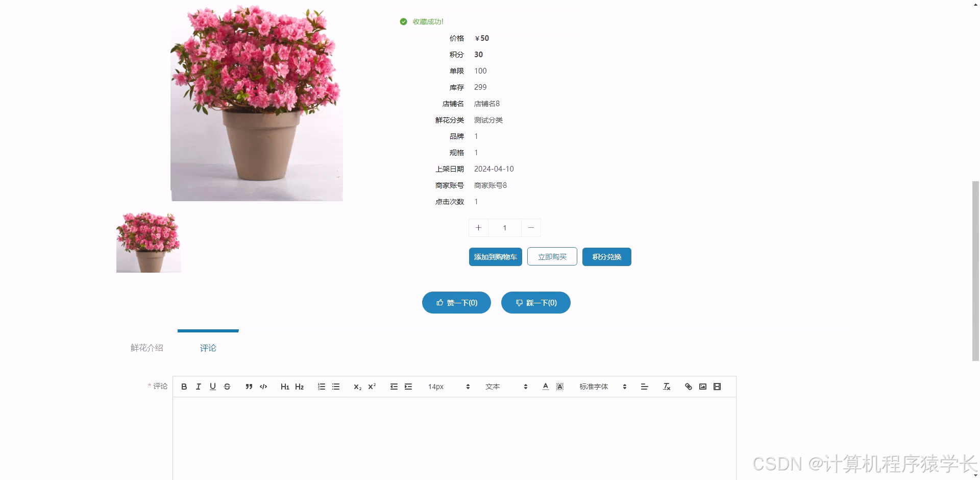Screen dimensions: 980x480
Task: Apply superscript formatting in the editor
Action: click(x=371, y=387)
